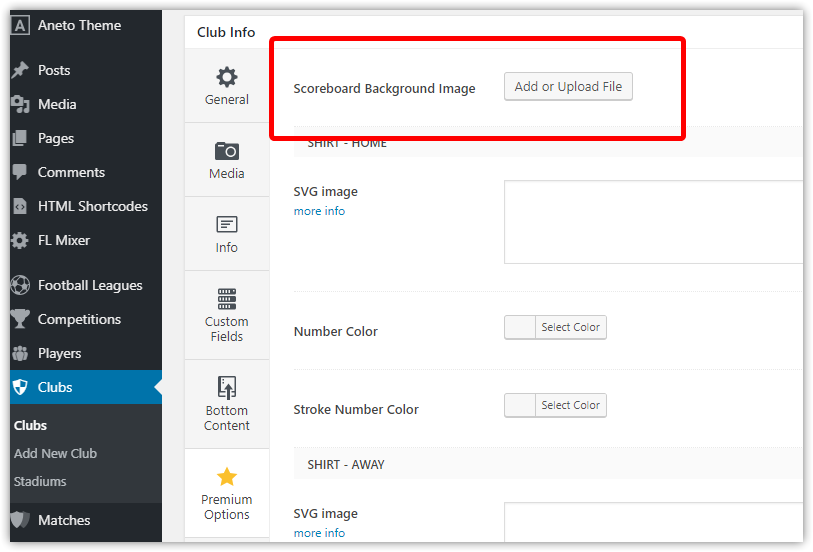Click the Media camera icon in Club Info
The height and width of the screenshot is (552, 813).
227,151
